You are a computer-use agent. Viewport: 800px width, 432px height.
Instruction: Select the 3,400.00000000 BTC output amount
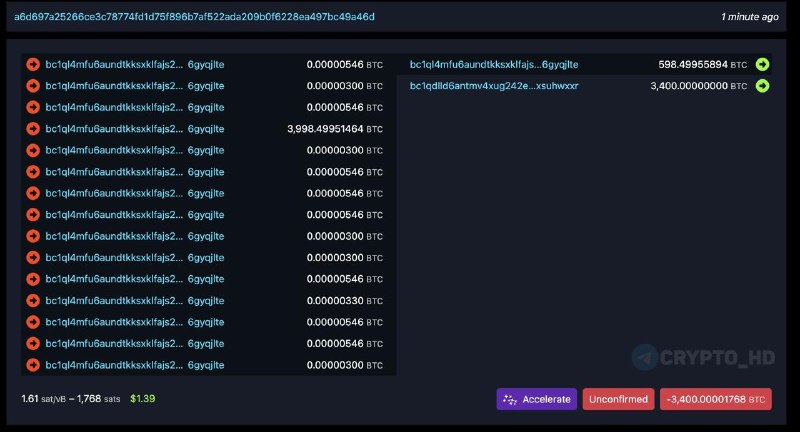point(698,86)
